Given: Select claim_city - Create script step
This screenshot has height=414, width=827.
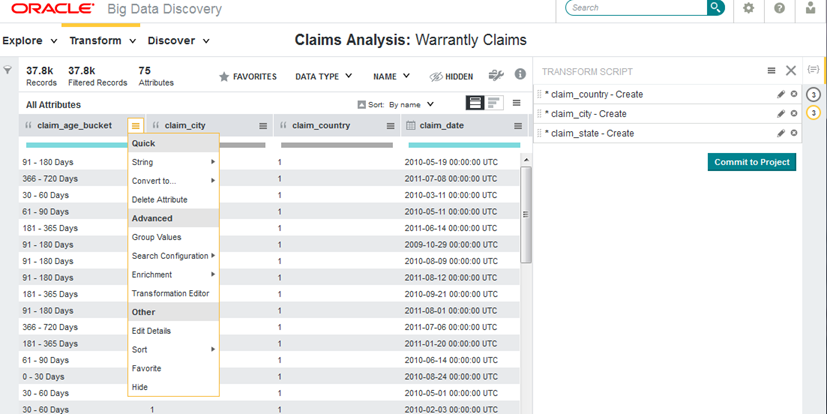Looking at the screenshot, I should (x=667, y=114).
